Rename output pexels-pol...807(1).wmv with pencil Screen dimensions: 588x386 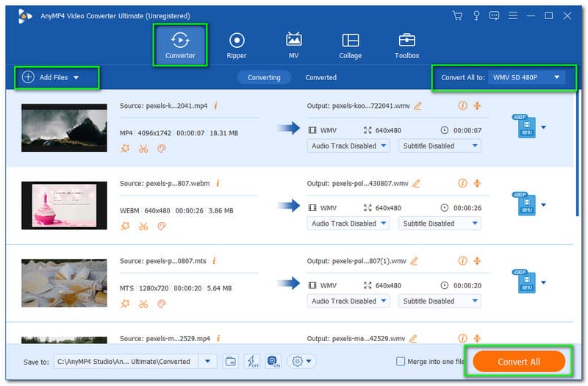(x=414, y=261)
